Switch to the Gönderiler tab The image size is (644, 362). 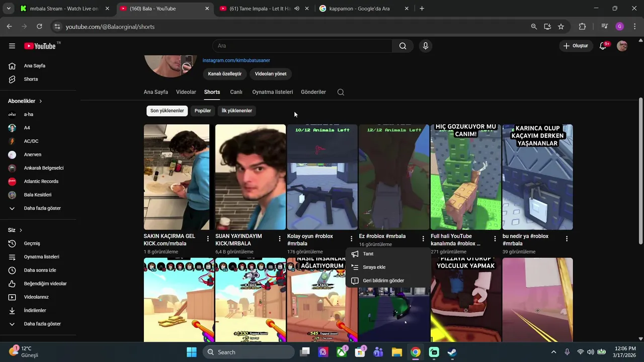point(313,92)
